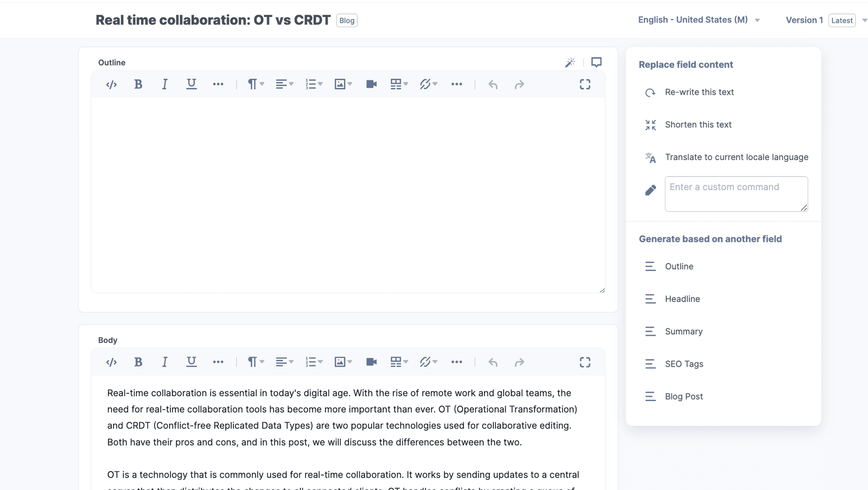Enter fullscreen for Outline editor

point(585,84)
